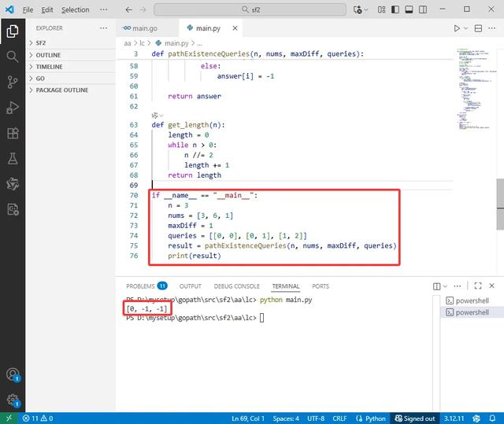Viewport: 504px width, 424px height.
Task: Switch to the PROBLEMS panel tab
Action: coord(140,286)
